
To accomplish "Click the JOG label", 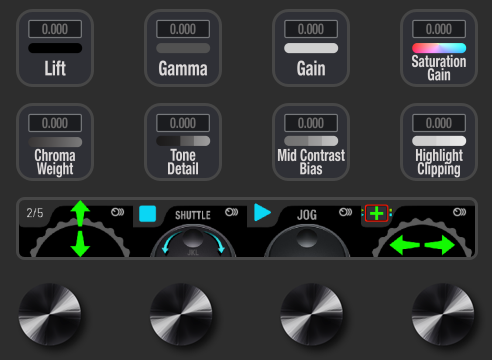I will (307, 215).
